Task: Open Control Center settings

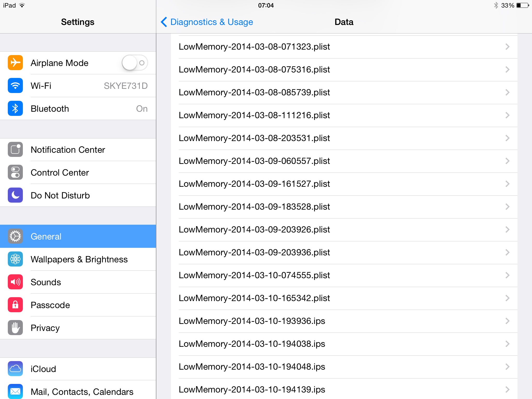Action: point(78,172)
